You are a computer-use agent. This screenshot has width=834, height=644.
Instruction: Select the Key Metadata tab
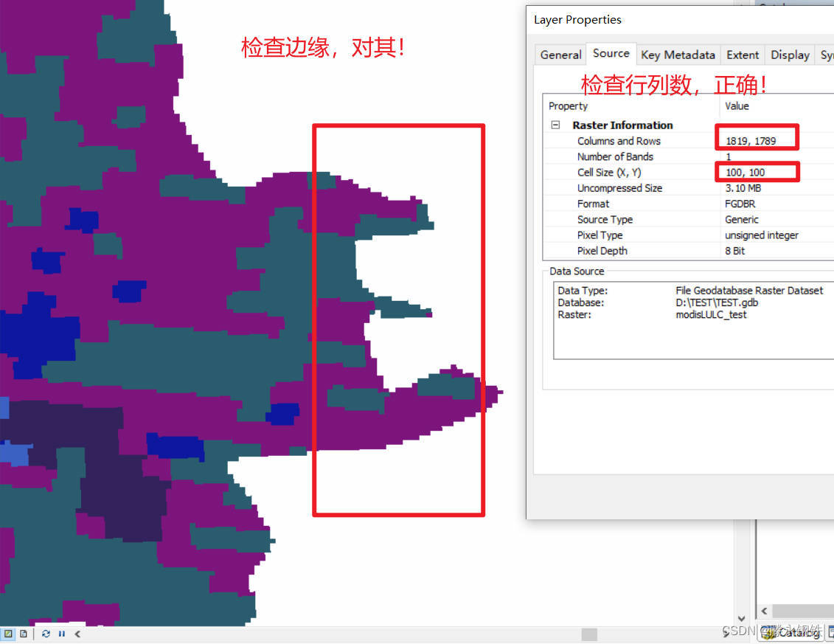pyautogui.click(x=677, y=54)
